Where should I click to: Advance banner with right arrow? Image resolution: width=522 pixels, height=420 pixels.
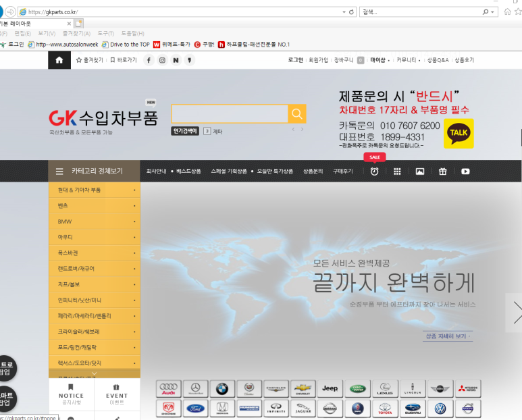coord(515,313)
